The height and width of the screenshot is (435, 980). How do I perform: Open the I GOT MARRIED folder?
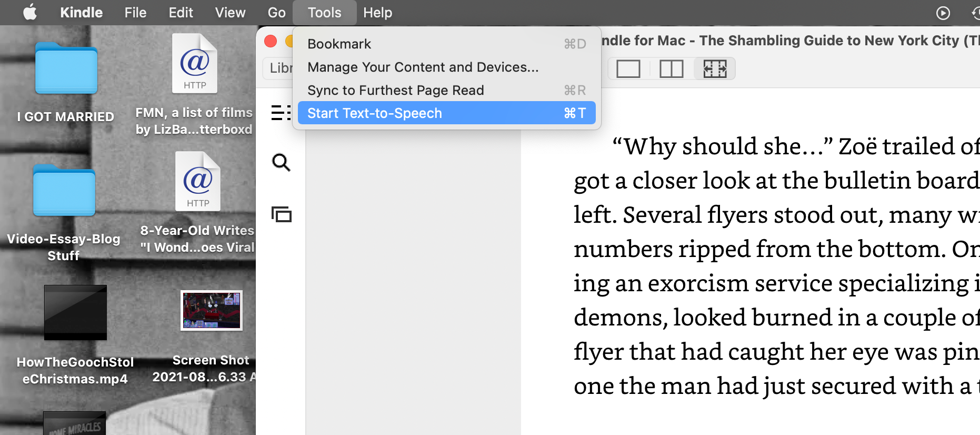pos(66,69)
